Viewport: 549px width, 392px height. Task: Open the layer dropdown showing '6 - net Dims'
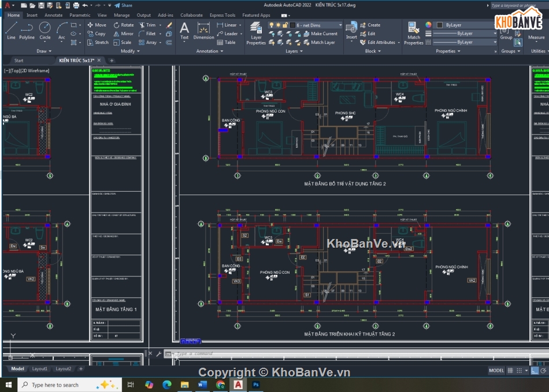tap(316, 25)
